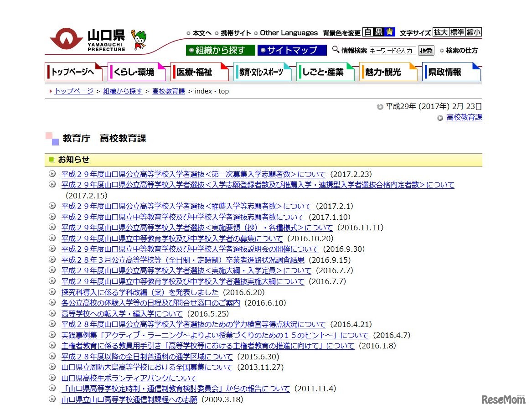
Task: Open 入学者選抜志願者数について (2017.1.10) link
Action: pos(183,217)
